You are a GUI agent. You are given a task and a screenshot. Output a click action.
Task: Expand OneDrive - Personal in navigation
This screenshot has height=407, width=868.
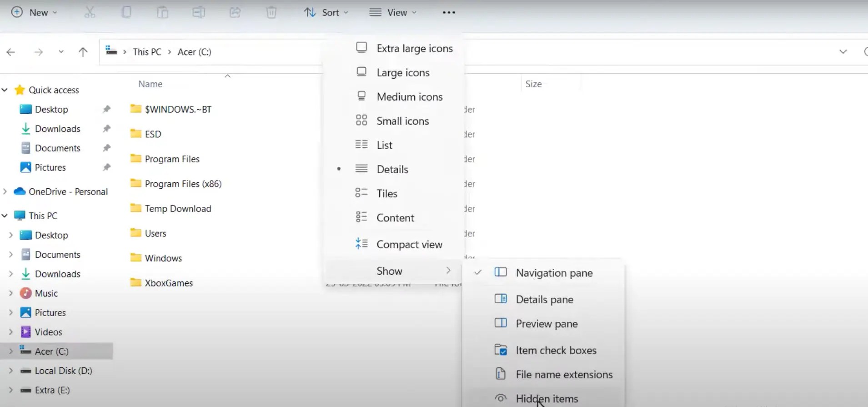[5, 191]
